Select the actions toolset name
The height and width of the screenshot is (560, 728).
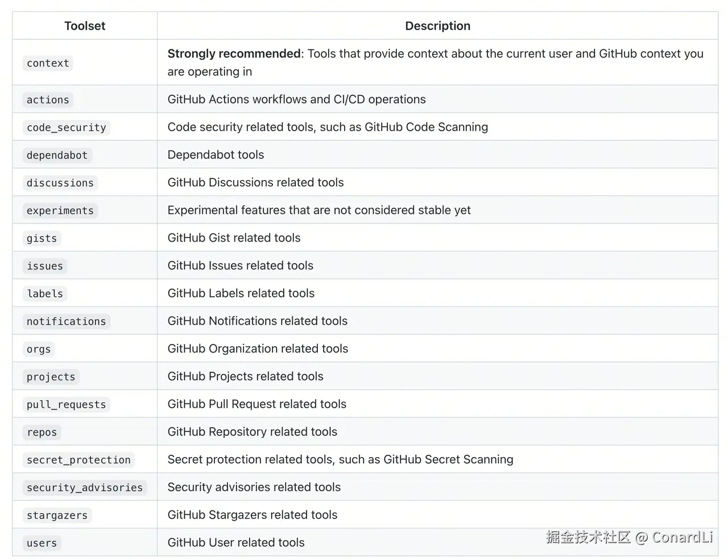click(x=48, y=100)
